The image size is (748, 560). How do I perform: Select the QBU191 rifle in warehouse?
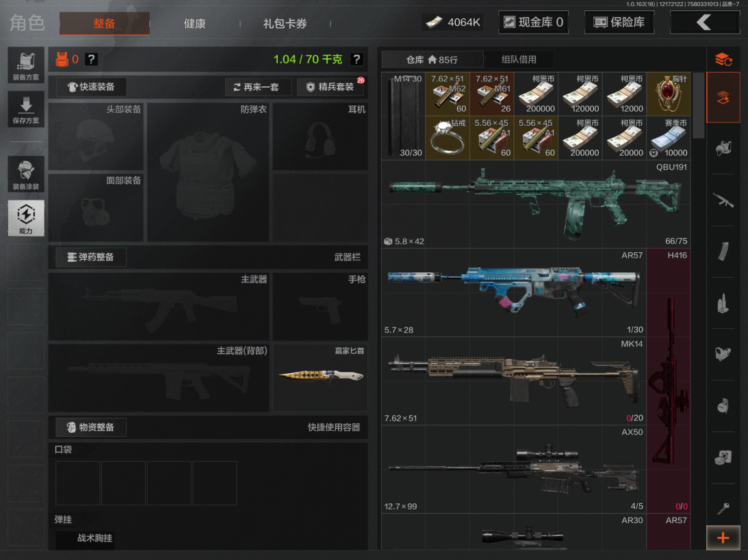535,204
